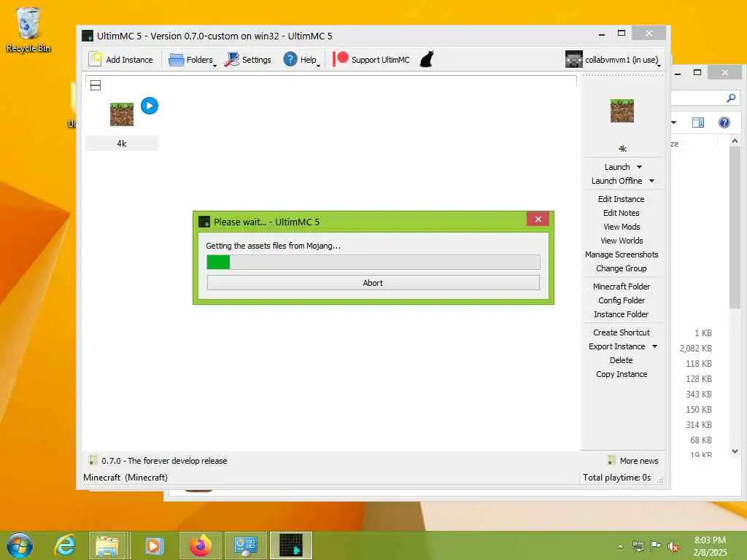Open UltimMC Settings

[248, 60]
